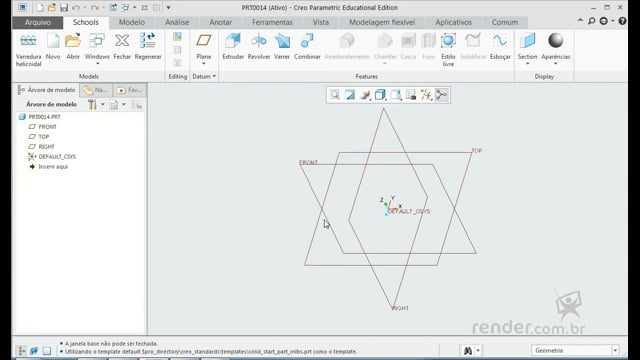Activate the Combinar blend tool
This screenshot has width=640, height=360.
pos(307,46)
